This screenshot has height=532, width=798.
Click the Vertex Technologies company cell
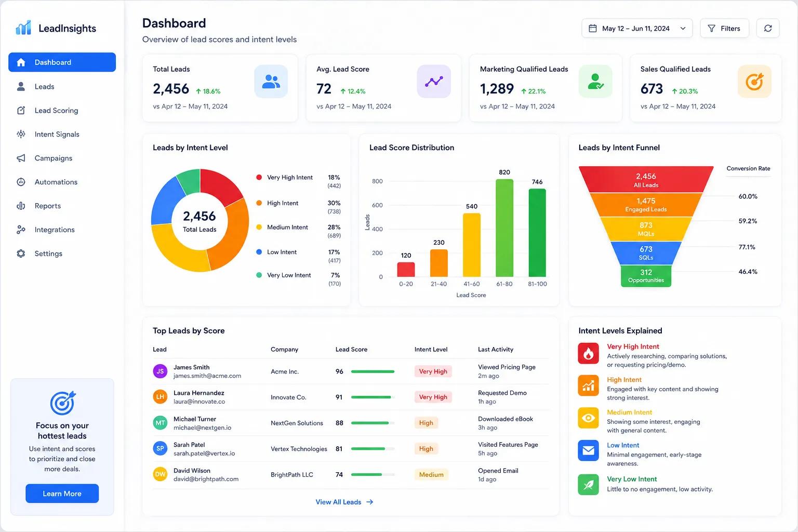299,449
